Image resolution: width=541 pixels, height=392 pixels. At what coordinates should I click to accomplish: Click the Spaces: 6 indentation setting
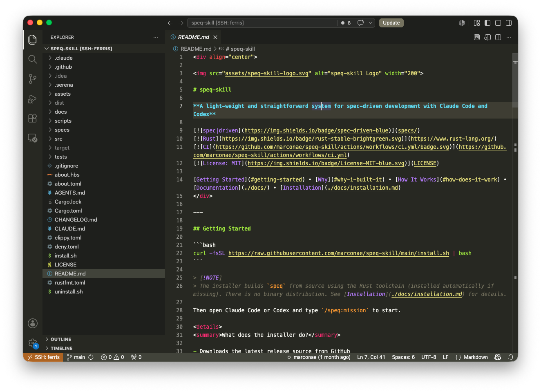pos(403,357)
